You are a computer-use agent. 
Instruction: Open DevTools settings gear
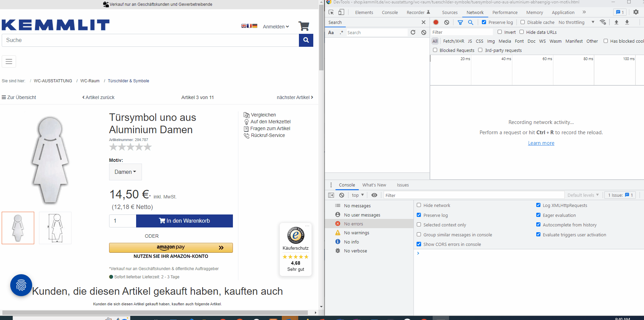tap(635, 12)
